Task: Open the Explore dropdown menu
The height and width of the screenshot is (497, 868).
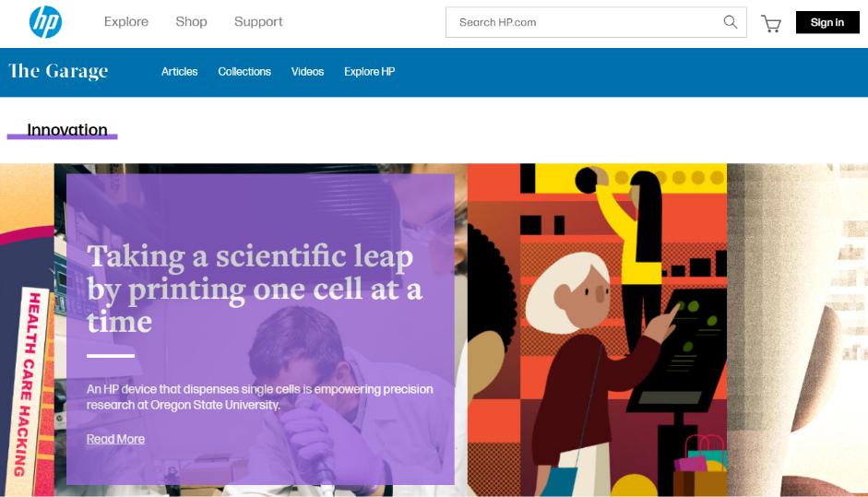Action: pyautogui.click(x=126, y=22)
